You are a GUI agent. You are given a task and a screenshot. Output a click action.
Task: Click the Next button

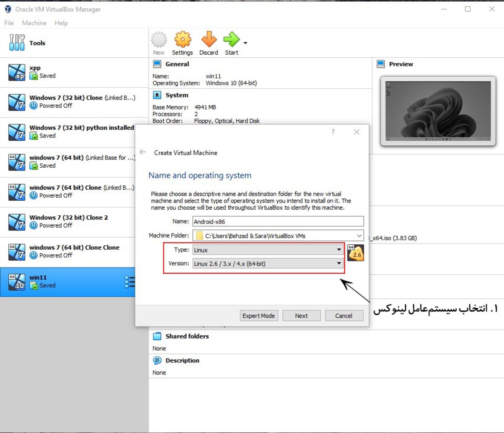coord(301,316)
